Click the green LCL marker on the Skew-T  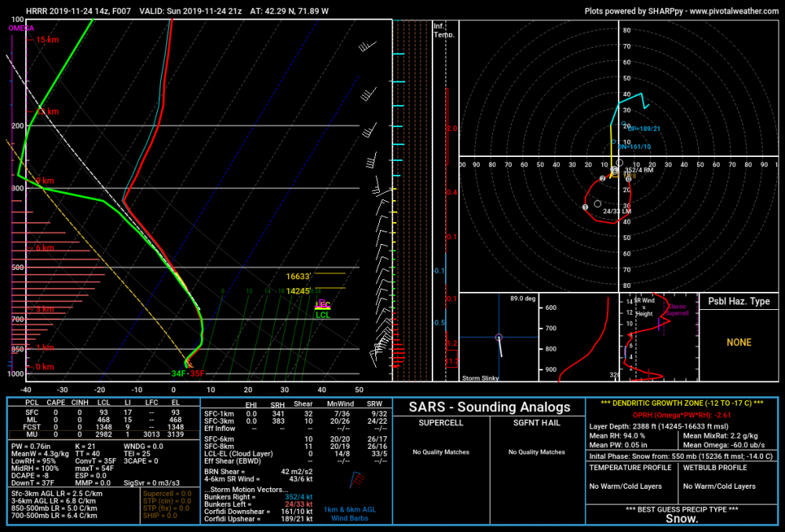point(323,315)
